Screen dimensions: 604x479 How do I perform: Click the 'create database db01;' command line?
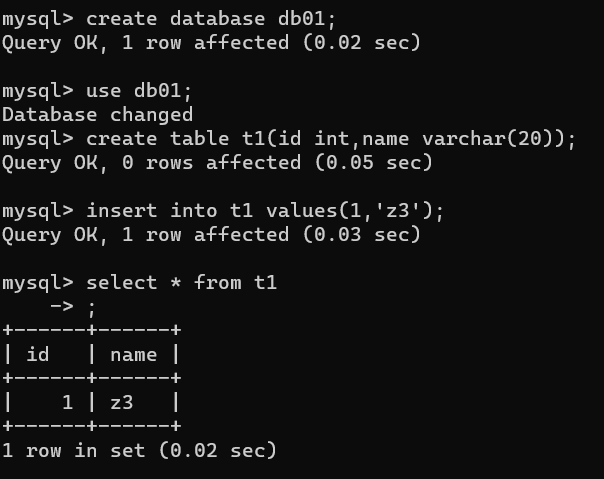(169, 19)
